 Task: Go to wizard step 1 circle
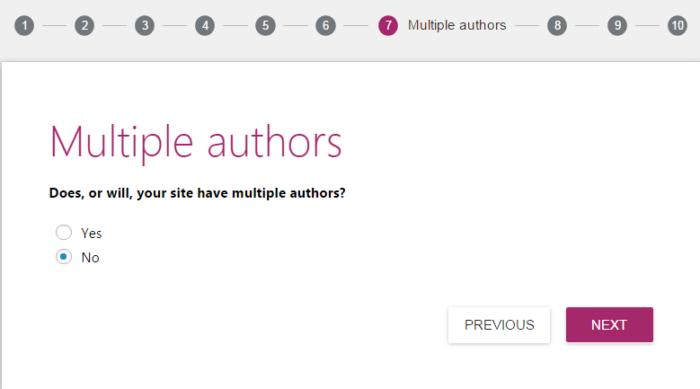[24, 25]
